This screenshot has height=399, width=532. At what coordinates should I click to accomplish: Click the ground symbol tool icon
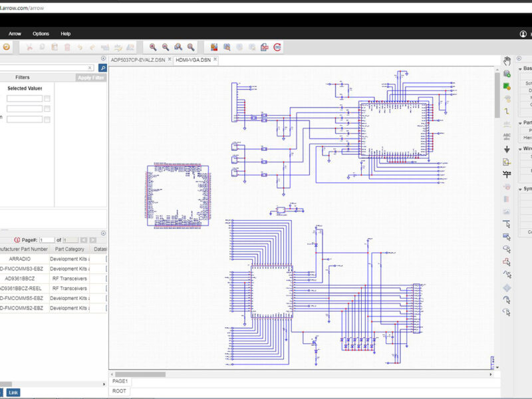click(x=507, y=150)
